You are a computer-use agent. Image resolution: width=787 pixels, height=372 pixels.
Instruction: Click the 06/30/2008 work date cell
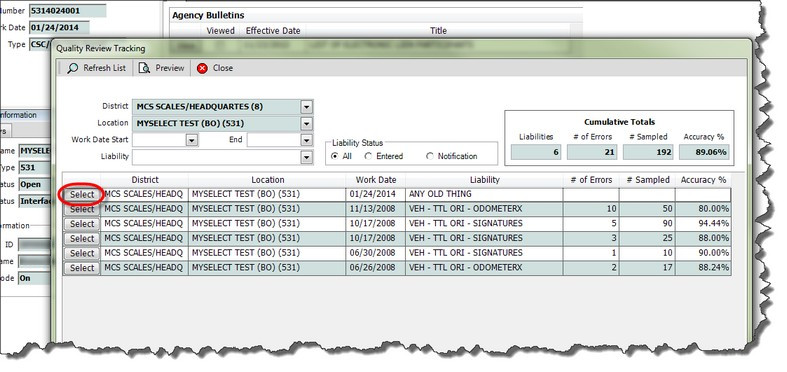pos(375,253)
